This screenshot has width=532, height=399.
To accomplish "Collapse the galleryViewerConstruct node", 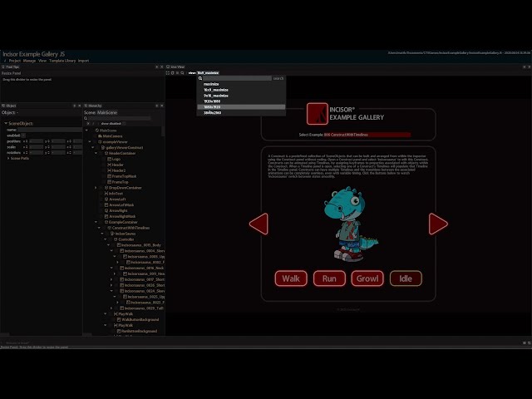I will tap(93, 148).
